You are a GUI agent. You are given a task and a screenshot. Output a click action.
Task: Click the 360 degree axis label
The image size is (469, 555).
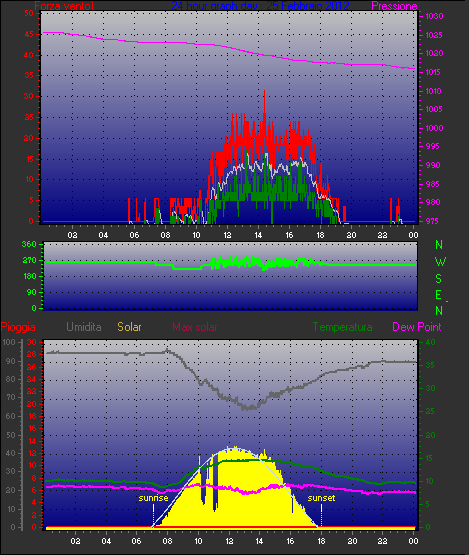[x=29, y=244]
